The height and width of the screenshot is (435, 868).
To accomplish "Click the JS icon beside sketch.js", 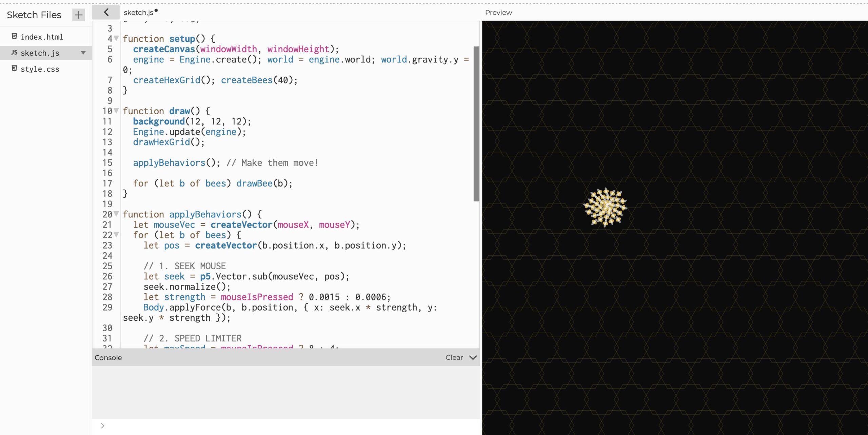I will pos(14,53).
